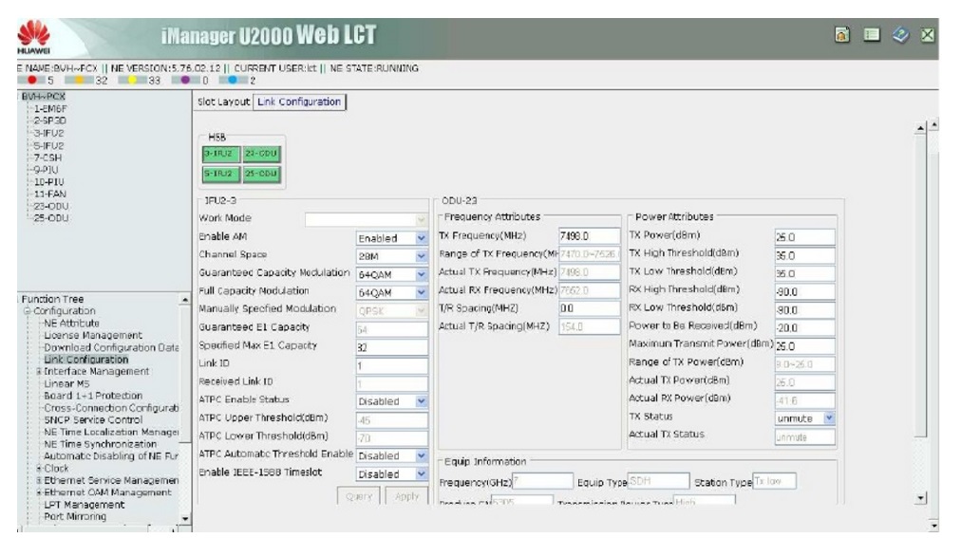Select BVH-PCX root in NE tree
The height and width of the screenshot is (538, 980).
[x=43, y=96]
